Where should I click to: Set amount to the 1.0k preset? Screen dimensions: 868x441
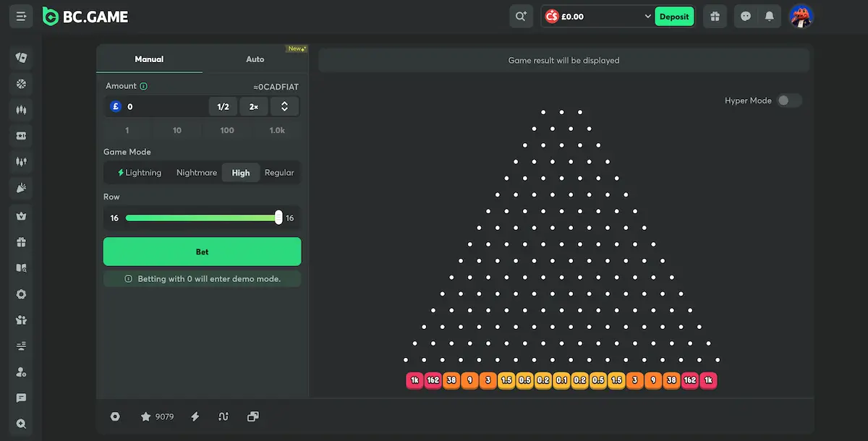277,130
